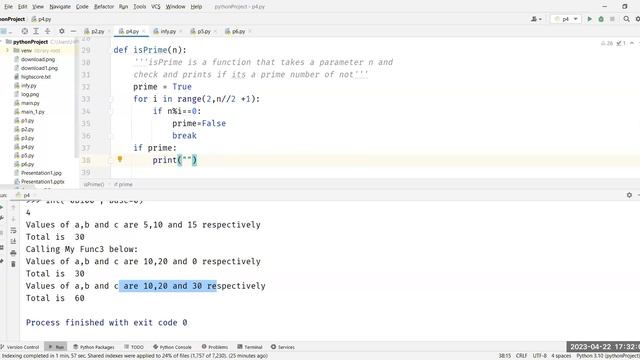Open Project panel options gear icon
The width and height of the screenshot is (640, 360).
pos(62,31)
